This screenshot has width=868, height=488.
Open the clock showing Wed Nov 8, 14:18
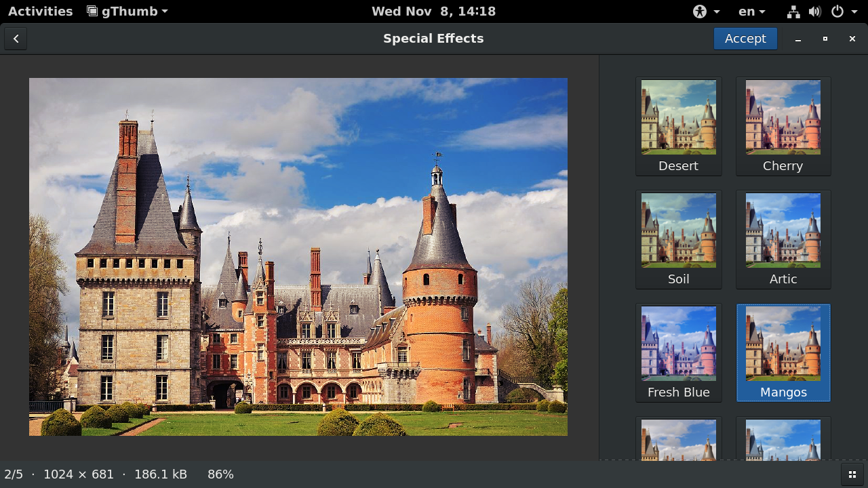click(434, 12)
